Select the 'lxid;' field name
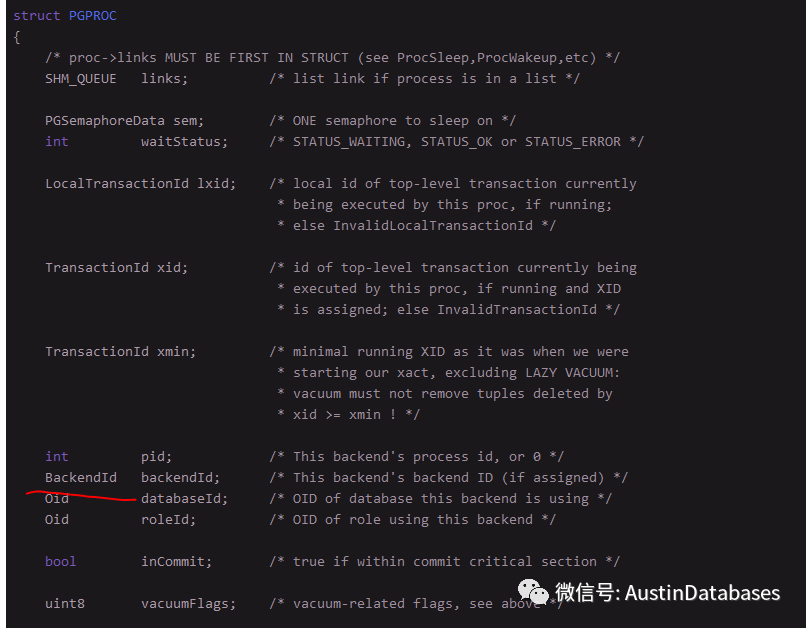Screen dimensions: 806x628 click(216, 184)
